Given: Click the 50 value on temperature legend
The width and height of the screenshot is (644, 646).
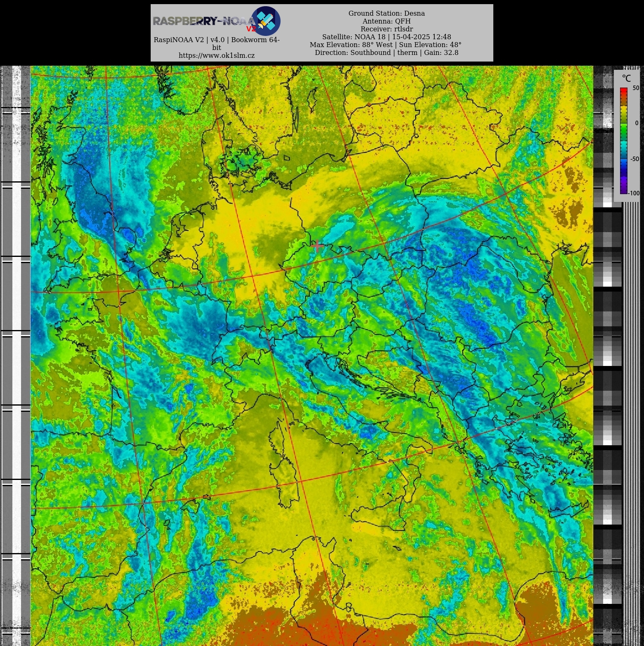Looking at the screenshot, I should coord(636,88).
